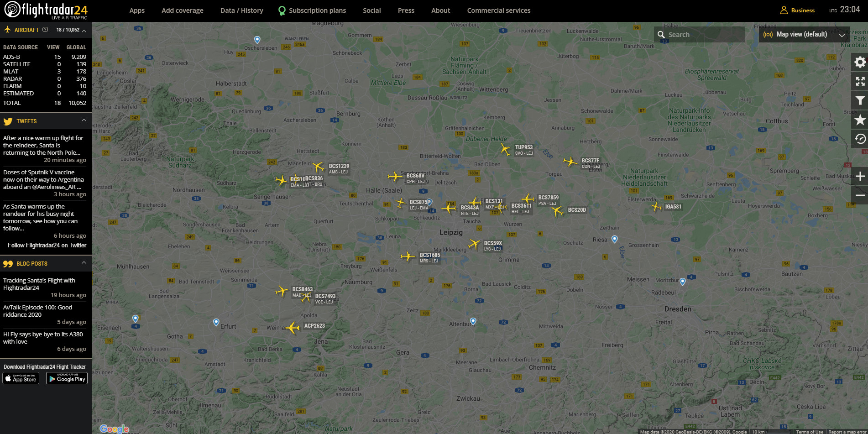Select aircraft BCS20D plane icon

point(557,211)
